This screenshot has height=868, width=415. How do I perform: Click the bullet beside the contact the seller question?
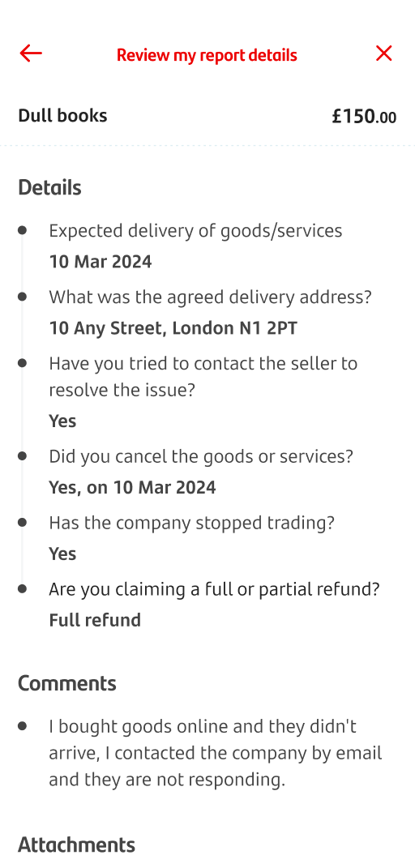tap(22, 363)
